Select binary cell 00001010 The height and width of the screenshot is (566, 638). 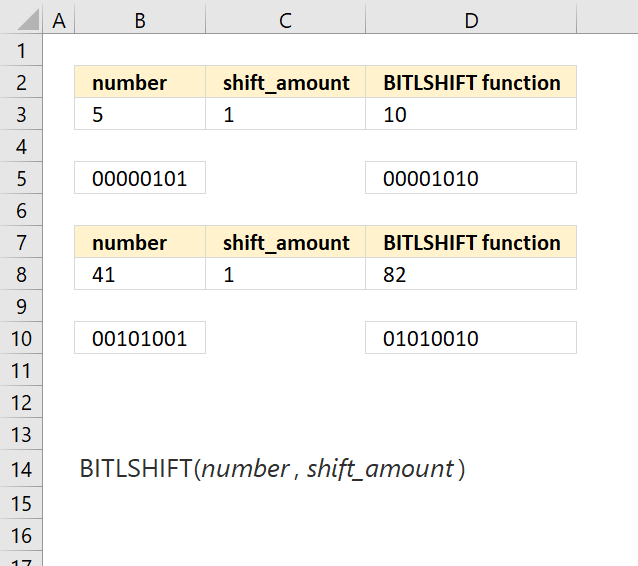(471, 178)
